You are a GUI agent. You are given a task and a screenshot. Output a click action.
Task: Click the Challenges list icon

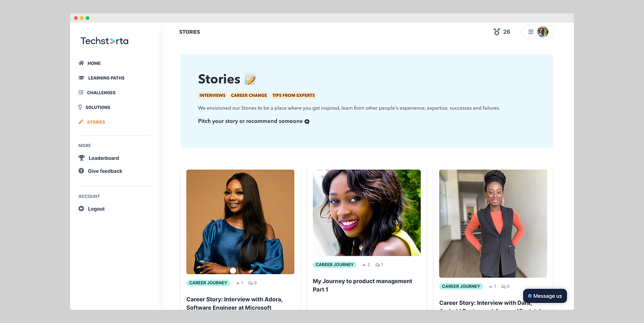click(x=81, y=92)
